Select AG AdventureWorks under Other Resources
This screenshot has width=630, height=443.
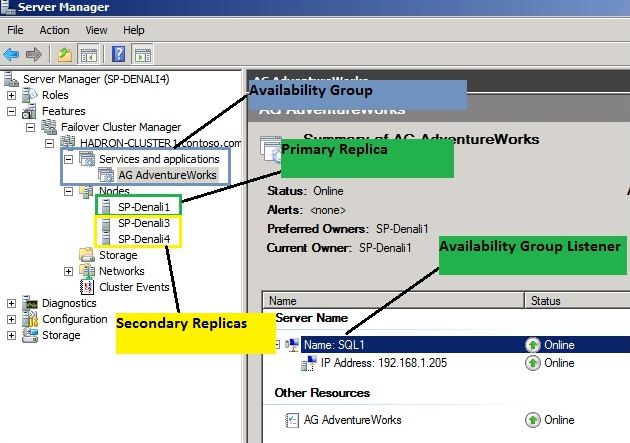tap(352, 420)
